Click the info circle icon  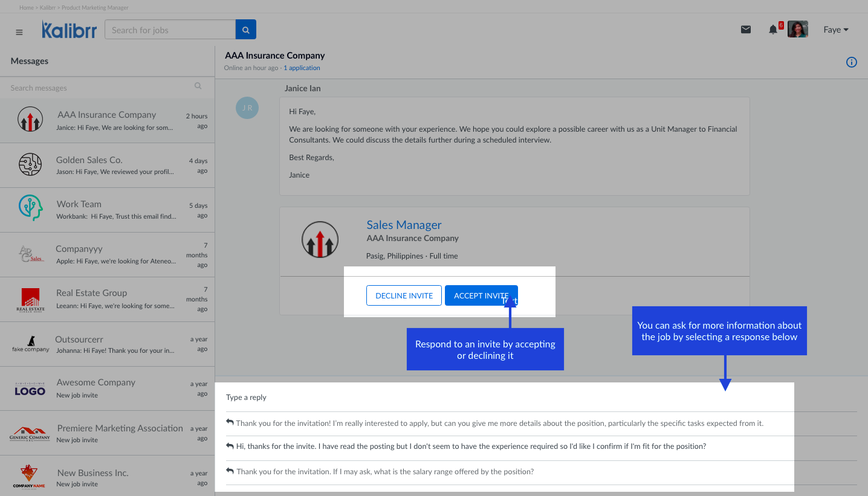[851, 62]
